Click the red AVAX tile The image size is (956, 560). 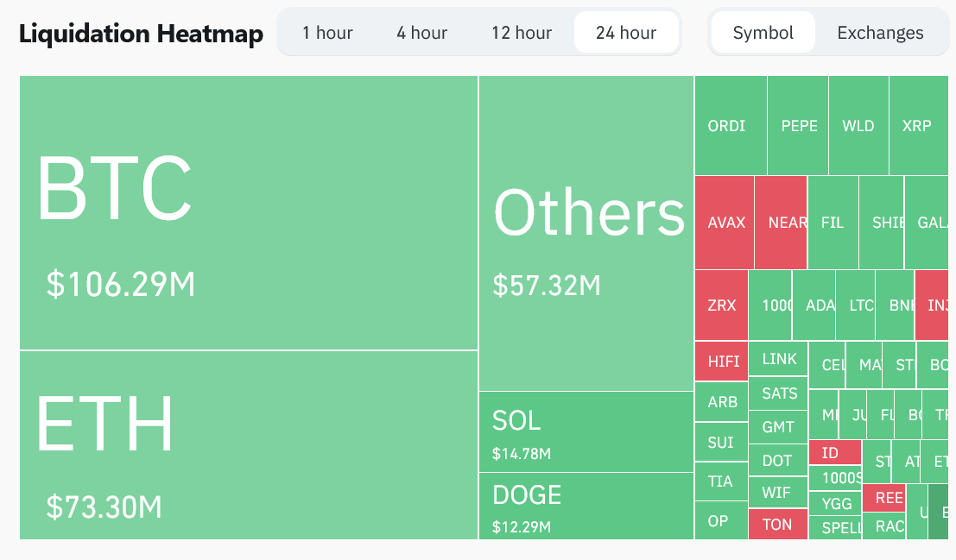(x=725, y=223)
